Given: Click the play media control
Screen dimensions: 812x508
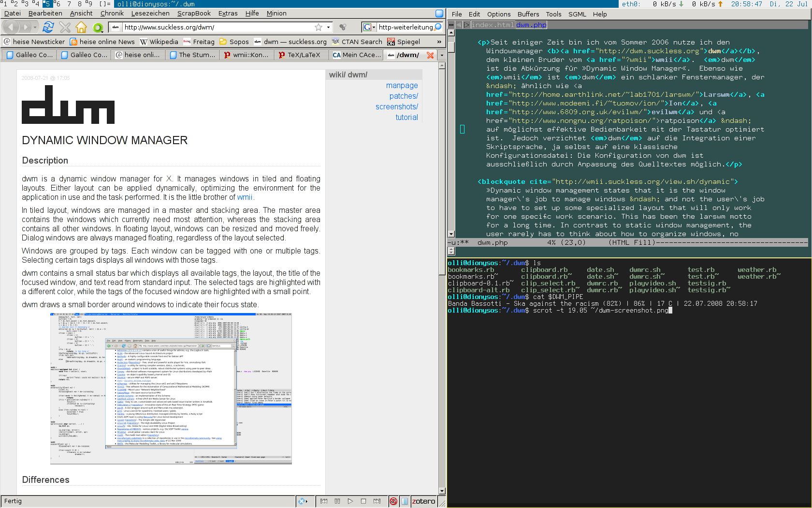Looking at the screenshot, I should [350, 501].
